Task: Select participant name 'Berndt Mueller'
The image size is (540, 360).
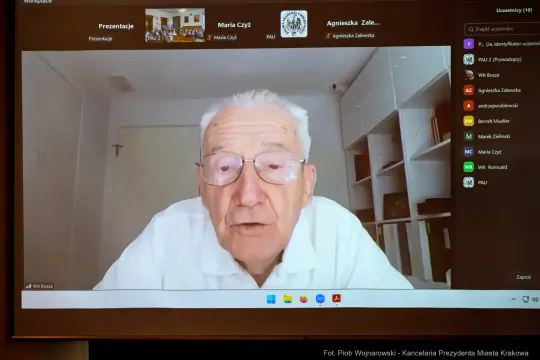Action: 494,121
